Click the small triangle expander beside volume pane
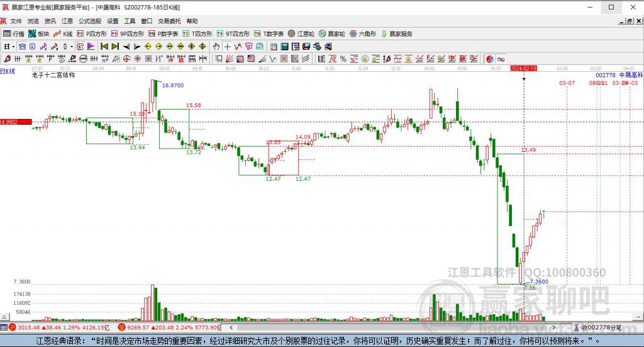Screen dimensions: 644x347 click(4, 317)
